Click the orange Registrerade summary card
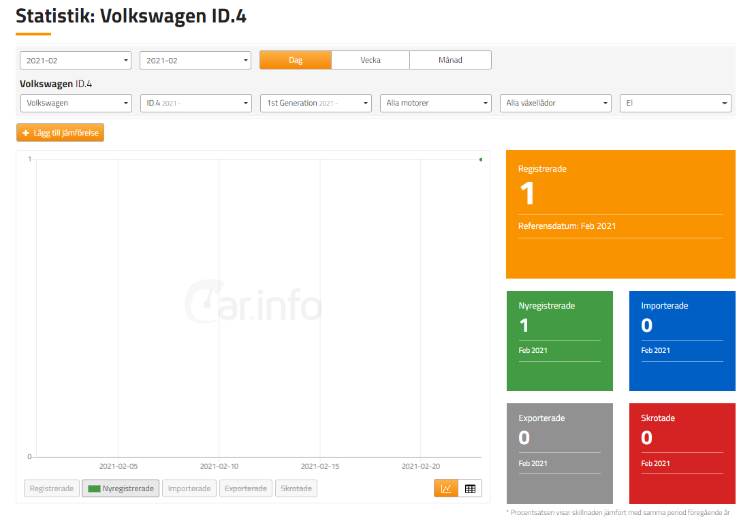 pyautogui.click(x=620, y=214)
